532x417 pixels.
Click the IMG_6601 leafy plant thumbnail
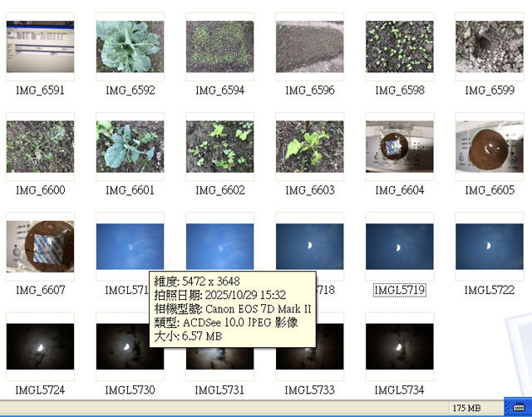130,147
